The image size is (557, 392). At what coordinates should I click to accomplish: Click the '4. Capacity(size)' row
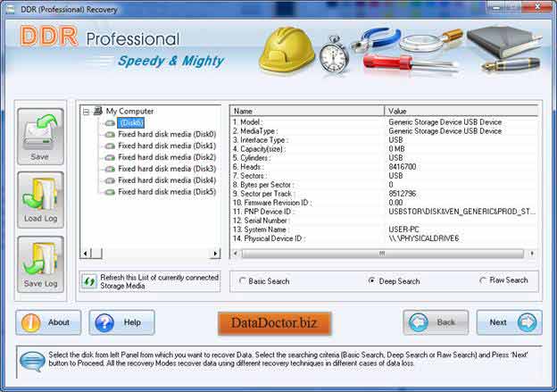384,149
